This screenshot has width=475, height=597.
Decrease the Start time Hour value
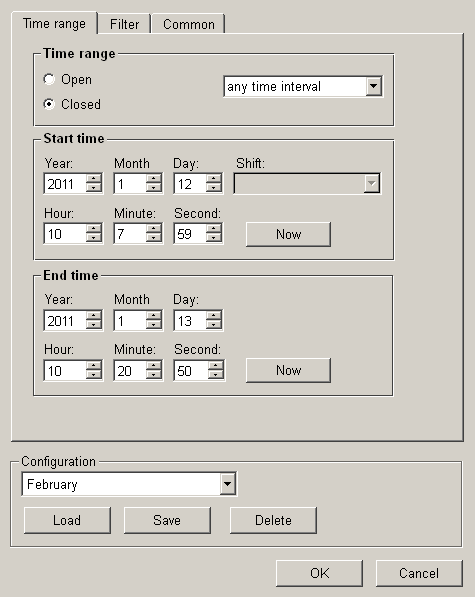tap(94, 238)
